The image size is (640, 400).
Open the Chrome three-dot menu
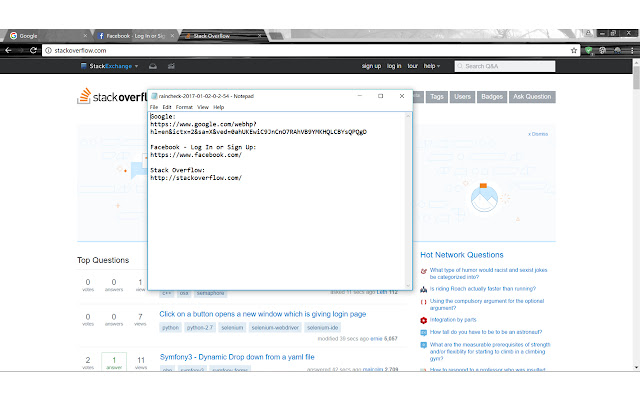click(x=632, y=51)
